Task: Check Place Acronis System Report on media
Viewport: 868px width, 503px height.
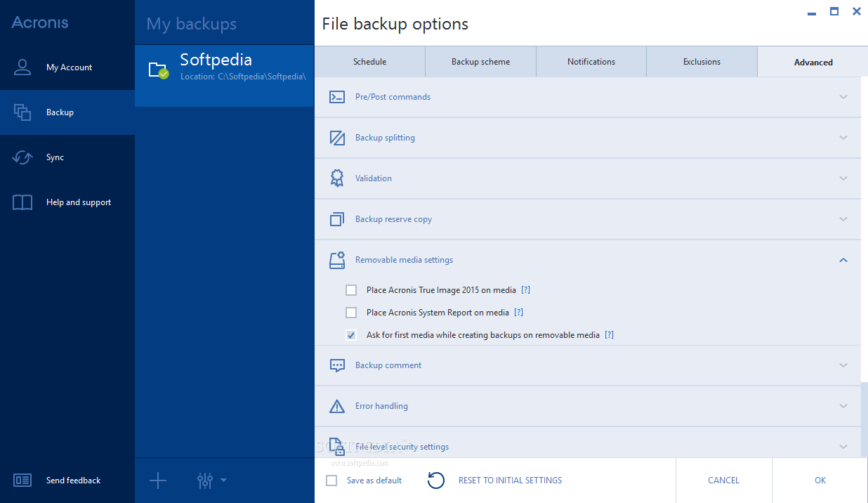Action: click(351, 313)
